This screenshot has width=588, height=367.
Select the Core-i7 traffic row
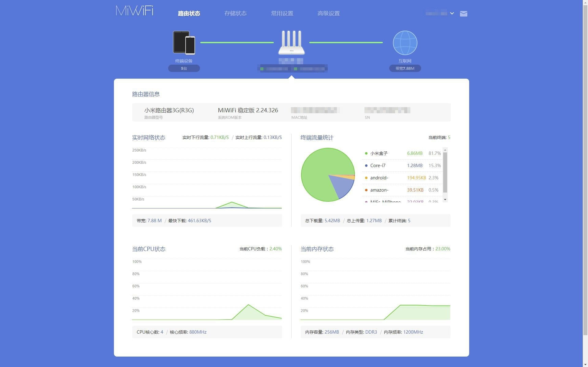click(402, 165)
